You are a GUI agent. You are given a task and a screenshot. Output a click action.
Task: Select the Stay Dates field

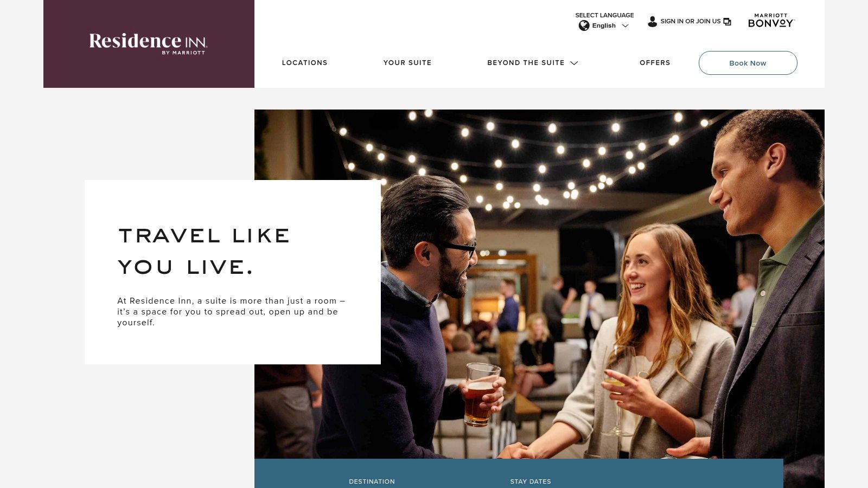coord(530,481)
